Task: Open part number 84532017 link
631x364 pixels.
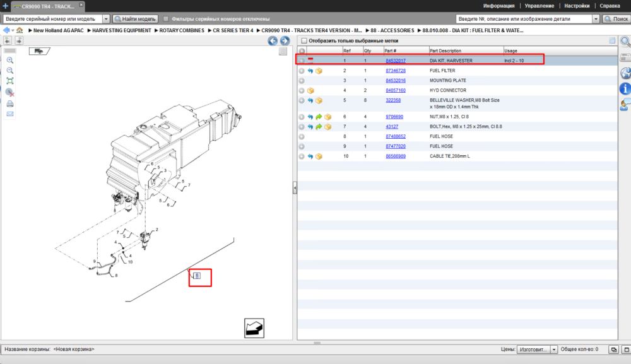Action: [396, 61]
